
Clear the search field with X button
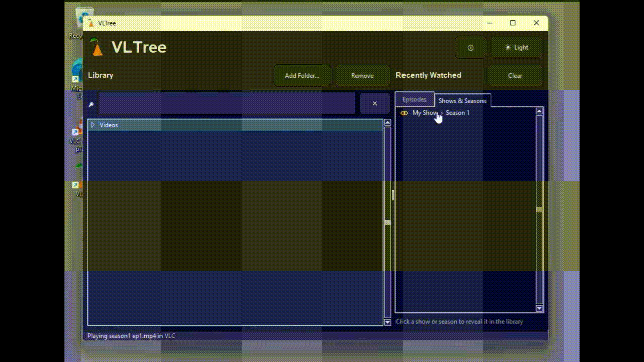coord(375,103)
